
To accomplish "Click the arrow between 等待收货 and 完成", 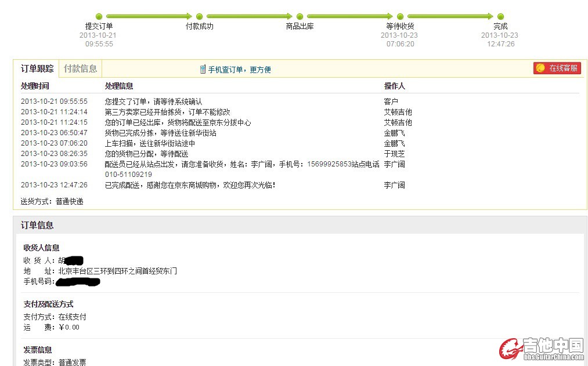I will (450, 17).
